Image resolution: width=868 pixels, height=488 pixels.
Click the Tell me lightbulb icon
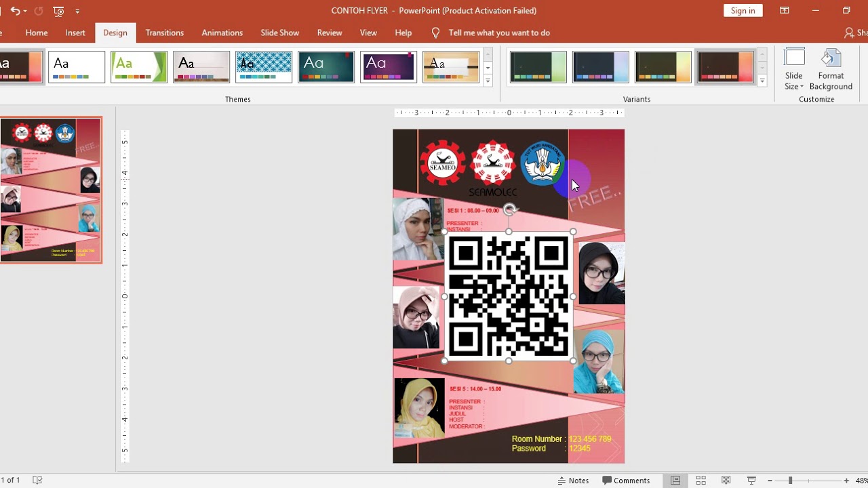point(435,33)
